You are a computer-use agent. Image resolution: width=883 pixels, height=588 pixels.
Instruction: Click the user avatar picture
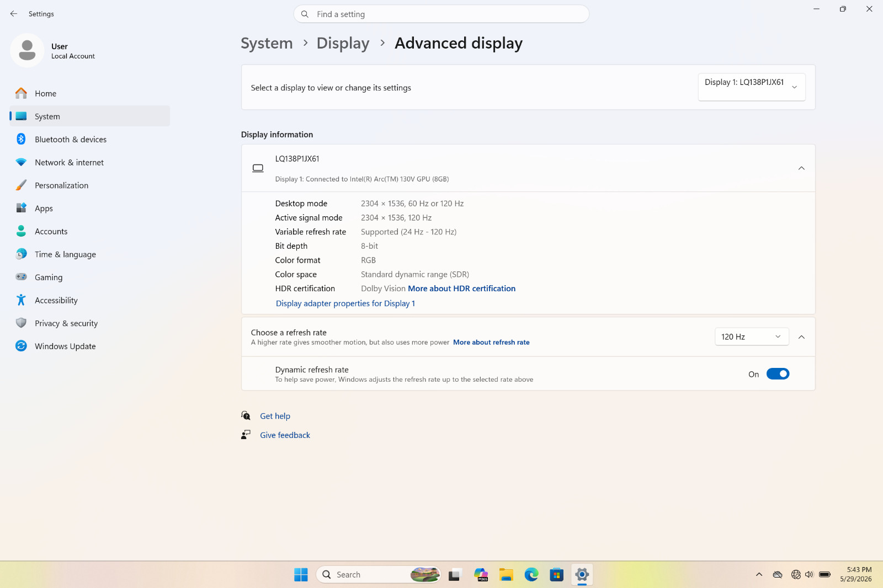coord(27,51)
